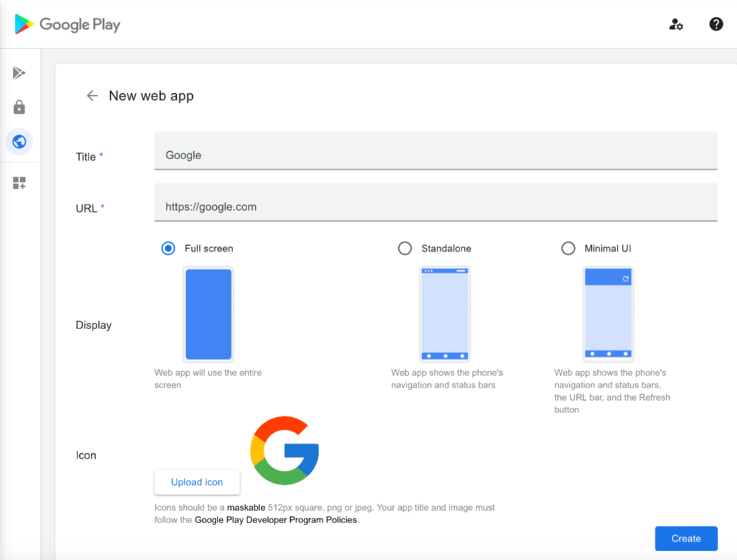Open account settings via the user gear icon
Image resolution: width=737 pixels, height=560 pixels.
tap(676, 24)
